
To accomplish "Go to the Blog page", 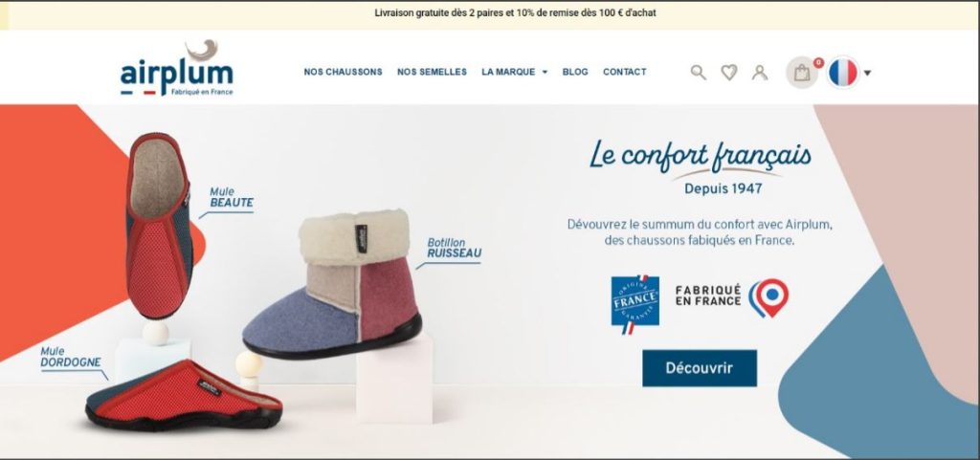I will [575, 73].
